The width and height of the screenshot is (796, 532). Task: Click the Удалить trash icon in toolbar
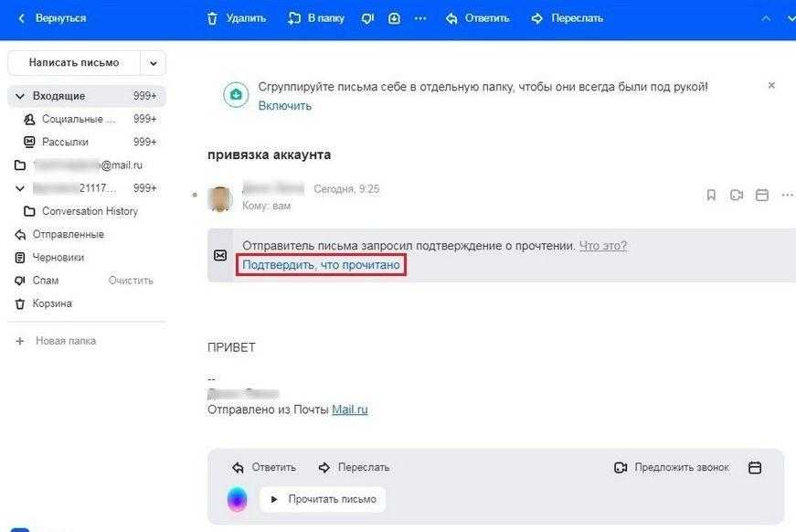[213, 18]
